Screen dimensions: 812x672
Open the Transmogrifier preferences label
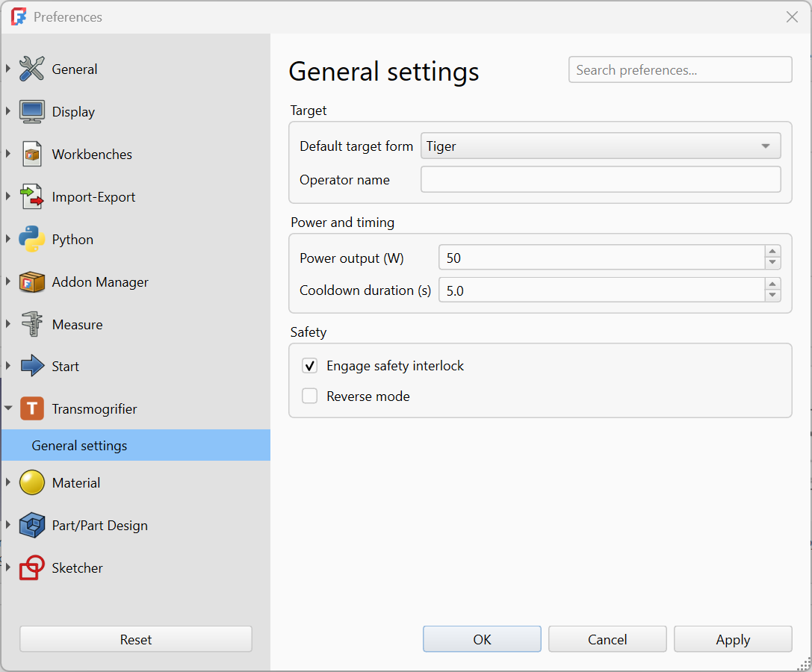pos(94,409)
